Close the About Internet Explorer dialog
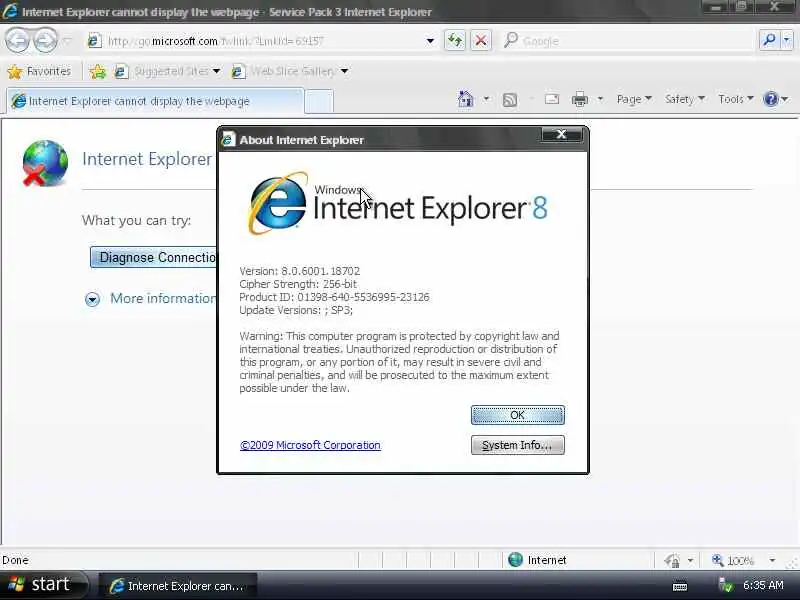Viewport: 800px width, 600px height. click(561, 135)
